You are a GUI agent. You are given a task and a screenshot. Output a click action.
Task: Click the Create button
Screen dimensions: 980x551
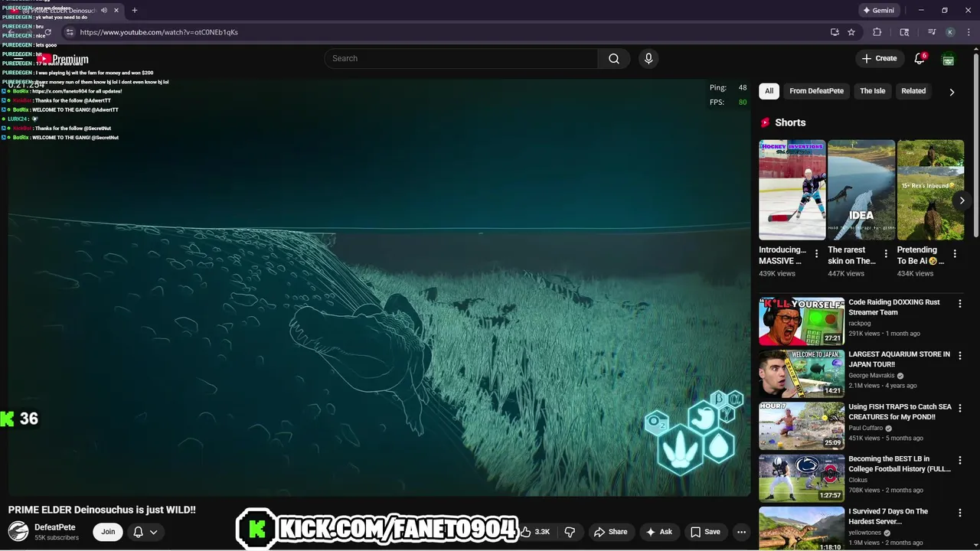879,59
